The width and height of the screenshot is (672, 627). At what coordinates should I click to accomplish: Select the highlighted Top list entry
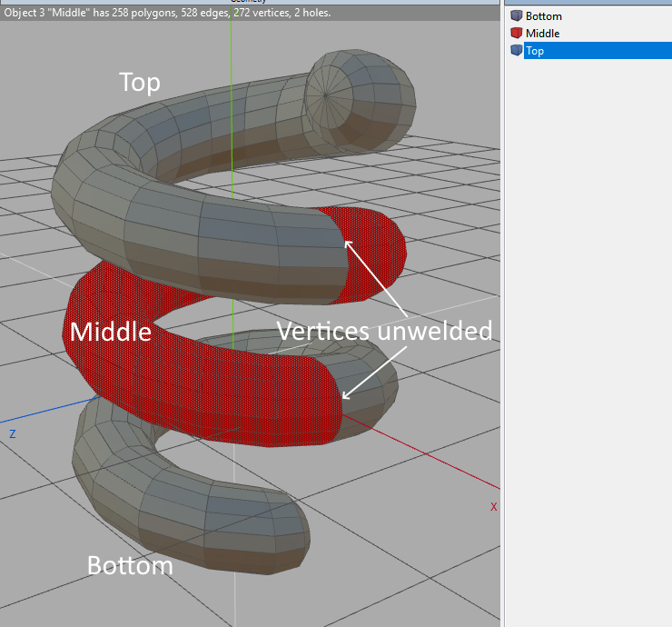[x=536, y=51]
